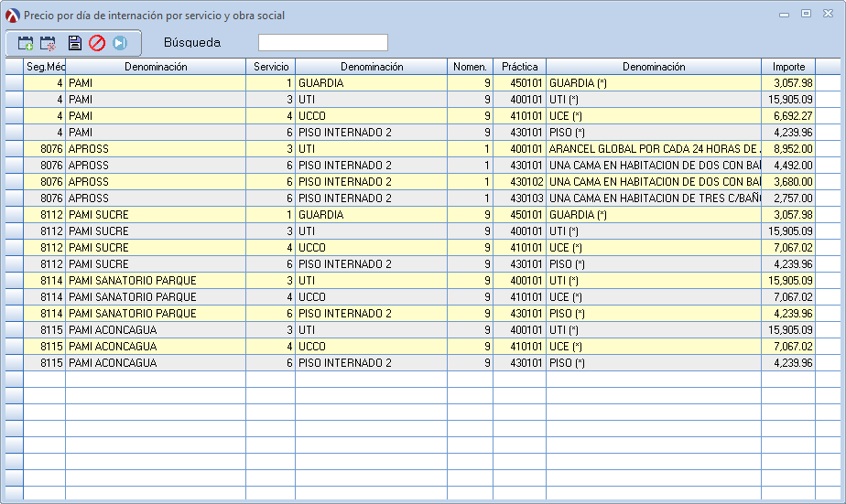Screen dimensions: 846x504
Task: Click the delete record calendar icon
Action: (x=48, y=43)
